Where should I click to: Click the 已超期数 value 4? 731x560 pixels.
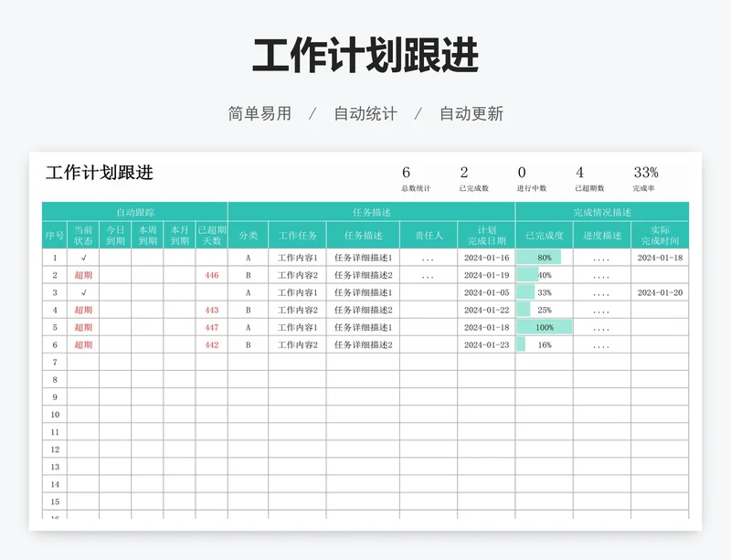click(579, 173)
